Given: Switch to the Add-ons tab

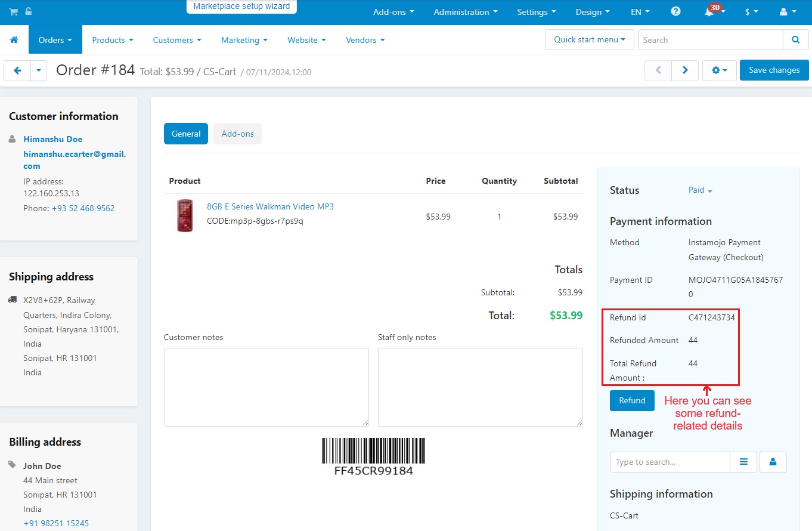Looking at the screenshot, I should click(x=238, y=134).
